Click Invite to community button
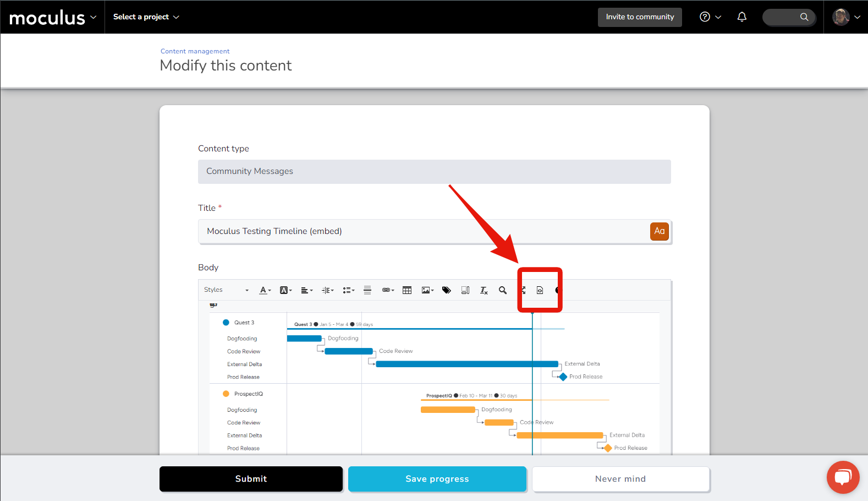 [640, 17]
